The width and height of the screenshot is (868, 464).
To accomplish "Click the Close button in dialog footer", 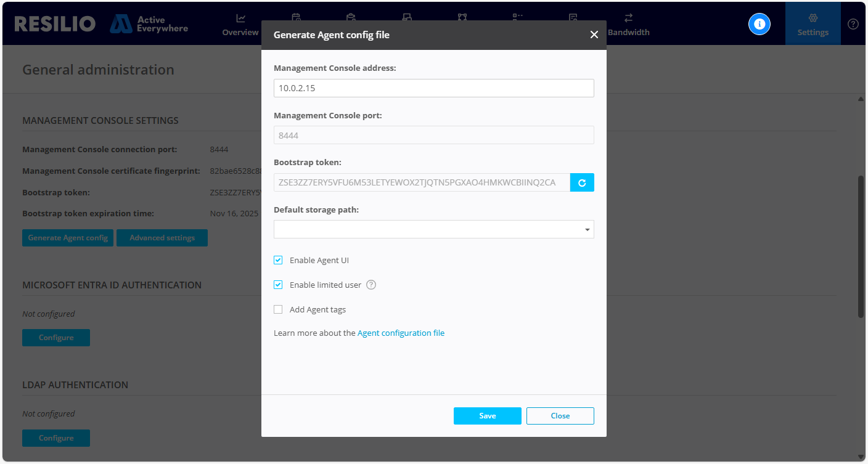I will (560, 416).
